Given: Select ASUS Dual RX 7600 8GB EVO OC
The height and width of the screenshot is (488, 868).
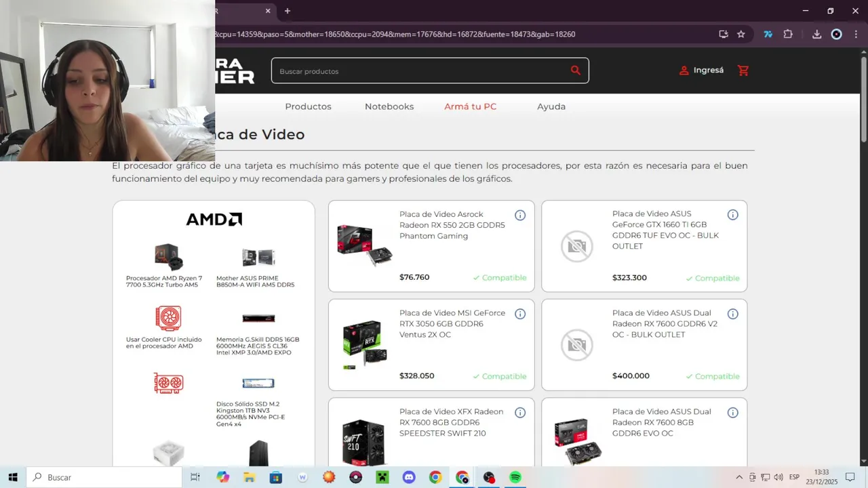Looking at the screenshot, I should pos(644,432).
